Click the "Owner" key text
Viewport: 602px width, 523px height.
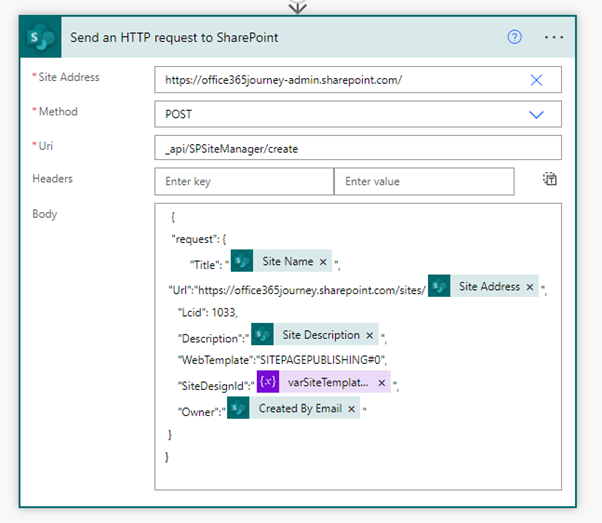tap(201, 412)
